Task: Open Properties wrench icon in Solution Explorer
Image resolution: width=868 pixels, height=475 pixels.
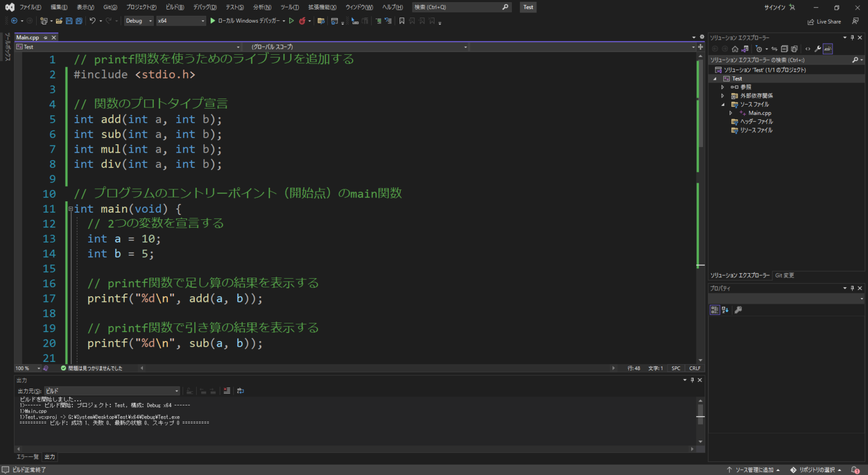Action: 817,49
